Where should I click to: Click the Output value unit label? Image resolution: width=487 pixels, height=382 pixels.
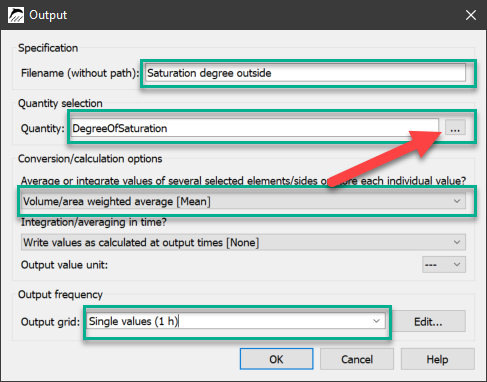pos(64,265)
